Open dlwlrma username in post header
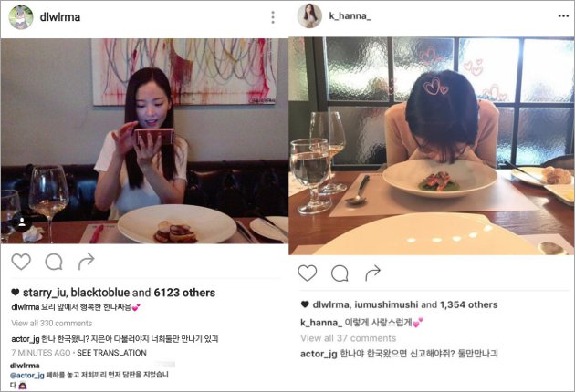Screen dimensions: 575x392 click(x=59, y=17)
